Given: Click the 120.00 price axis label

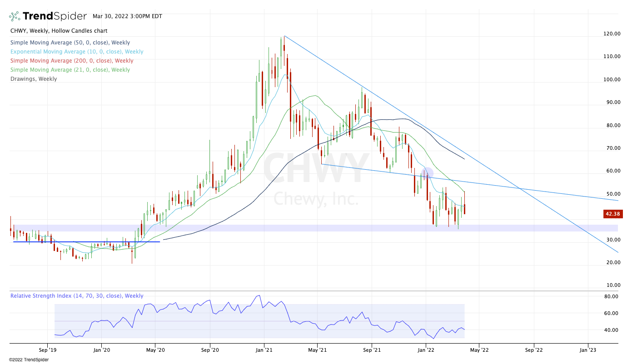Looking at the screenshot, I should [x=612, y=34].
